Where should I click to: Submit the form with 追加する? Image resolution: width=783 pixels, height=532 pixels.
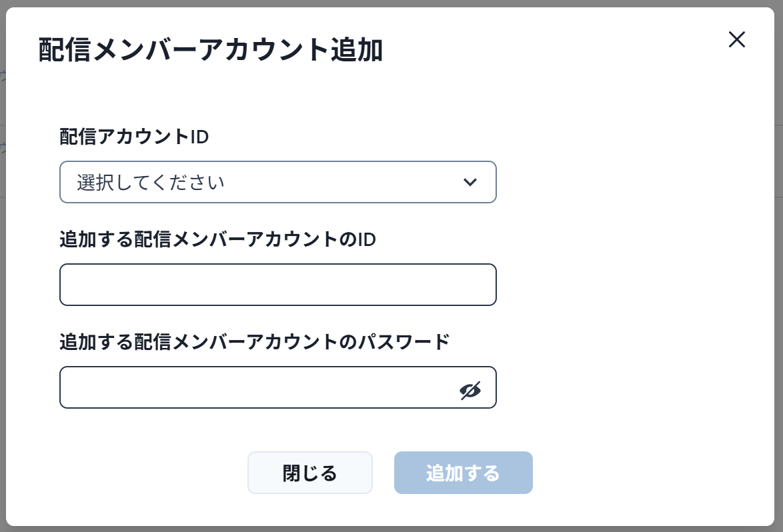(x=463, y=473)
